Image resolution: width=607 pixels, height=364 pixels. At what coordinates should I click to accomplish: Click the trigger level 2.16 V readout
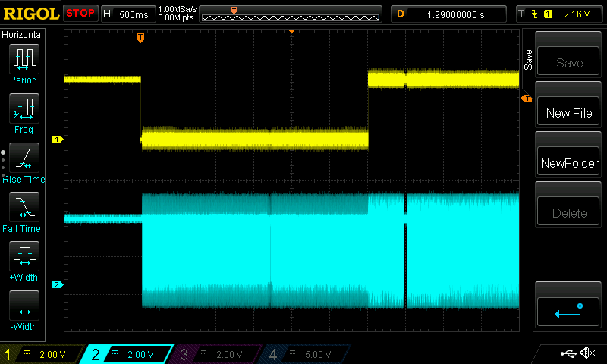click(x=577, y=14)
